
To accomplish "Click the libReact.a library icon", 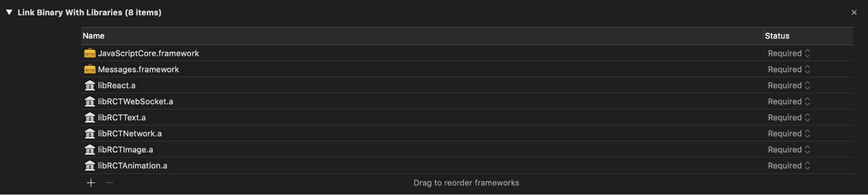I will [x=90, y=86].
